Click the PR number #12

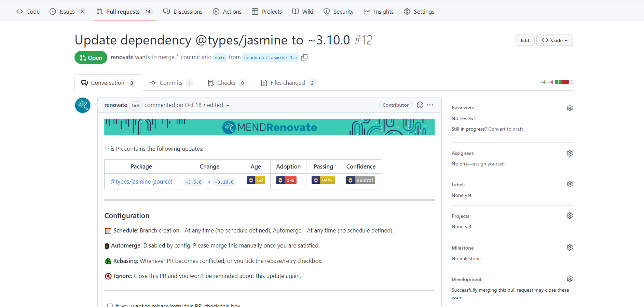363,40
